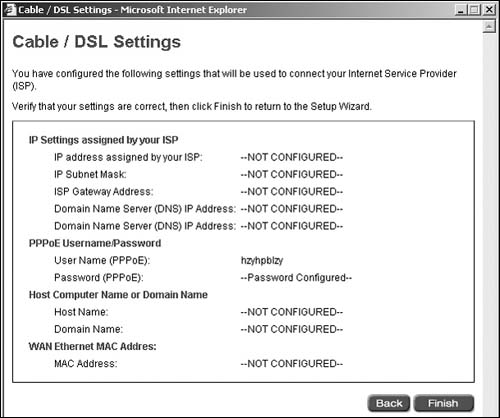The height and width of the screenshot is (418, 500).
Task: Click the IP Subnet Mask label
Action: point(90,174)
